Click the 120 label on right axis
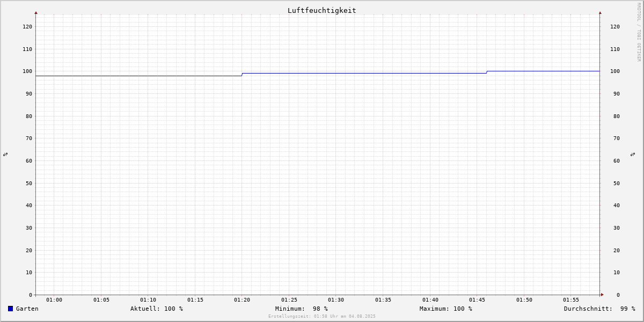Image resolution: width=644 pixels, height=322 pixels. [x=615, y=27]
